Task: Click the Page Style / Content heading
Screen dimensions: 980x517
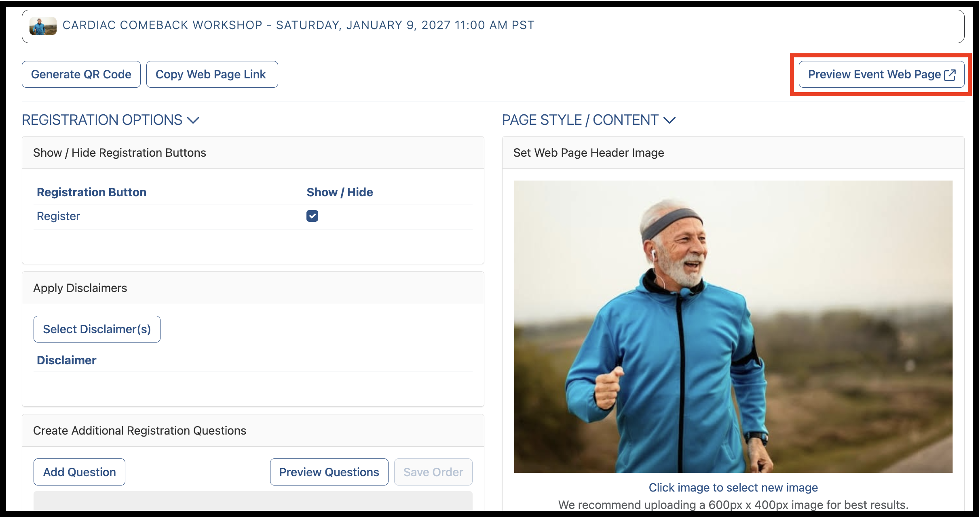Action: point(580,120)
